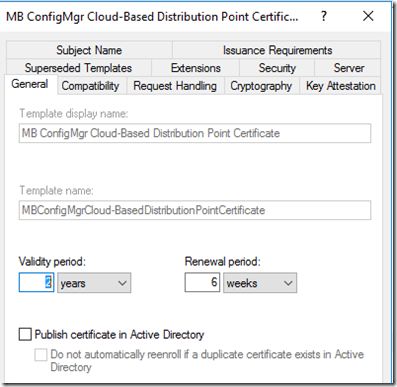Open the Subject Name tab
This screenshot has height=387, width=397.
(x=89, y=50)
